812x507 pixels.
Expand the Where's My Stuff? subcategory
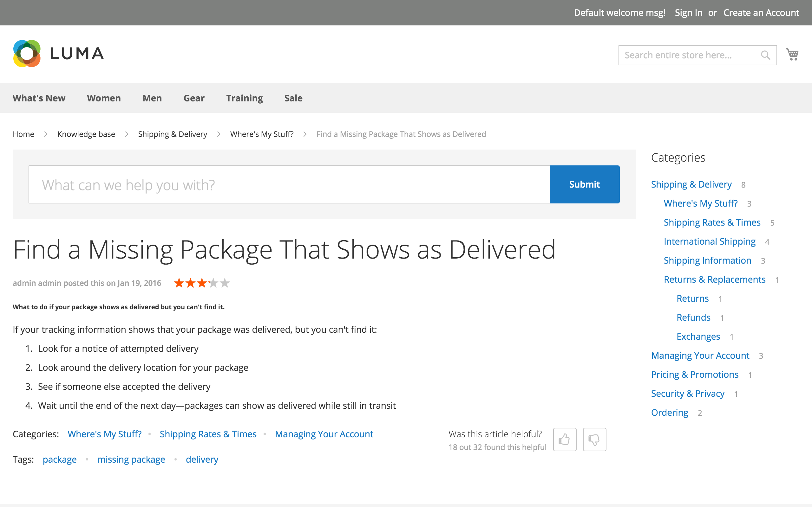702,203
